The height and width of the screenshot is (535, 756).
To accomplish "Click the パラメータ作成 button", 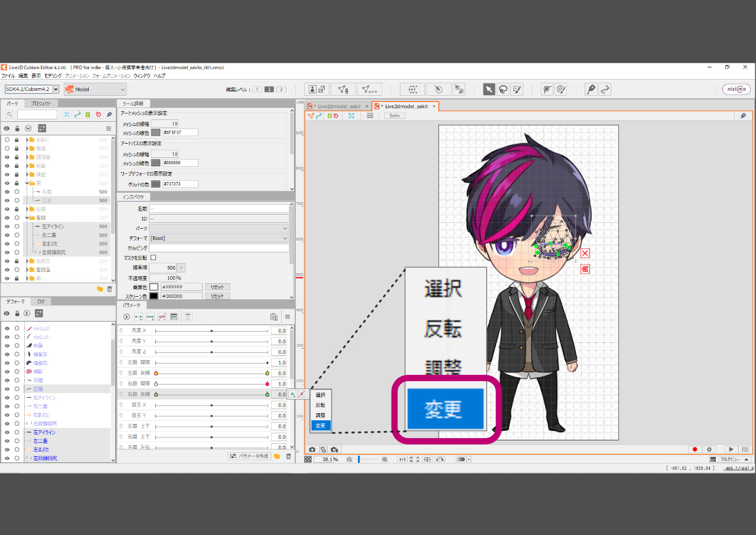I will pyautogui.click(x=249, y=456).
